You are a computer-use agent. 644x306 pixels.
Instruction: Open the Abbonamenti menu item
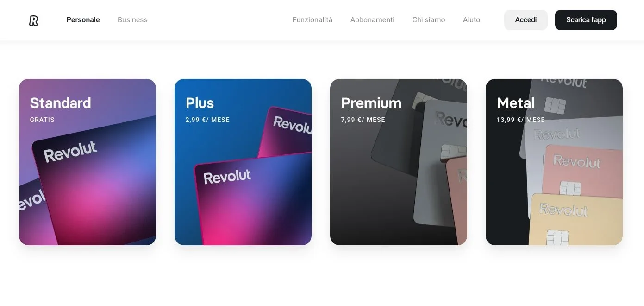point(372,20)
